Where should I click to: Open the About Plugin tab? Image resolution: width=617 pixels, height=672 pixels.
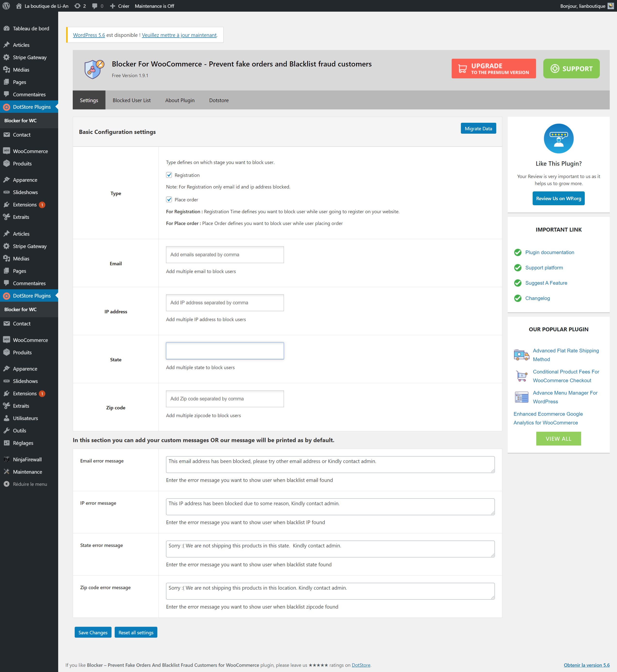pos(180,100)
